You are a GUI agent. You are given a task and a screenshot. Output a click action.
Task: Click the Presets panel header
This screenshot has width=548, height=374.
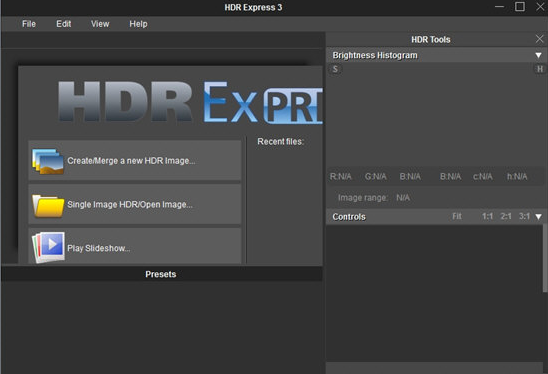coord(161,274)
